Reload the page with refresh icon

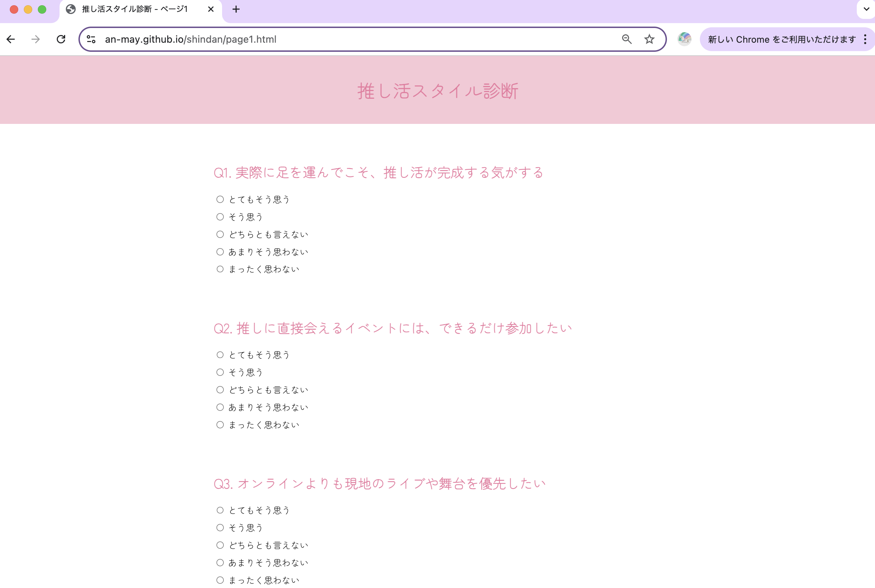pos(61,39)
